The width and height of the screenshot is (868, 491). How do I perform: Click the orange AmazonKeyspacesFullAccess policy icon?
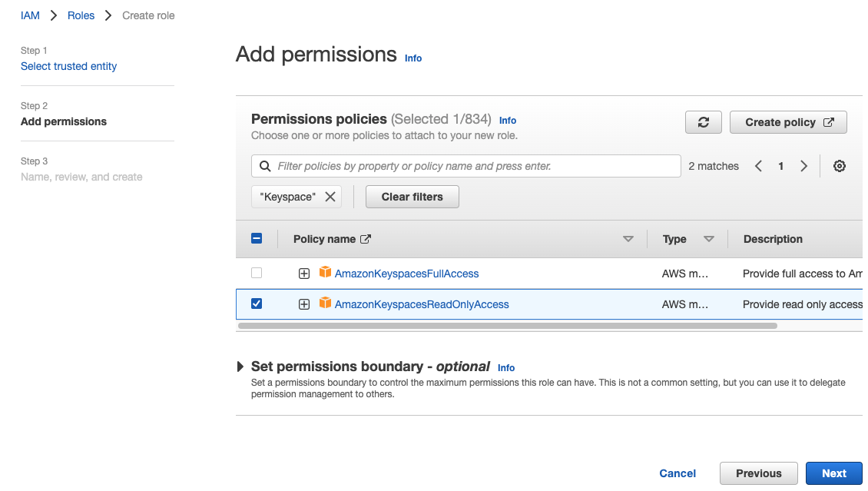(325, 273)
